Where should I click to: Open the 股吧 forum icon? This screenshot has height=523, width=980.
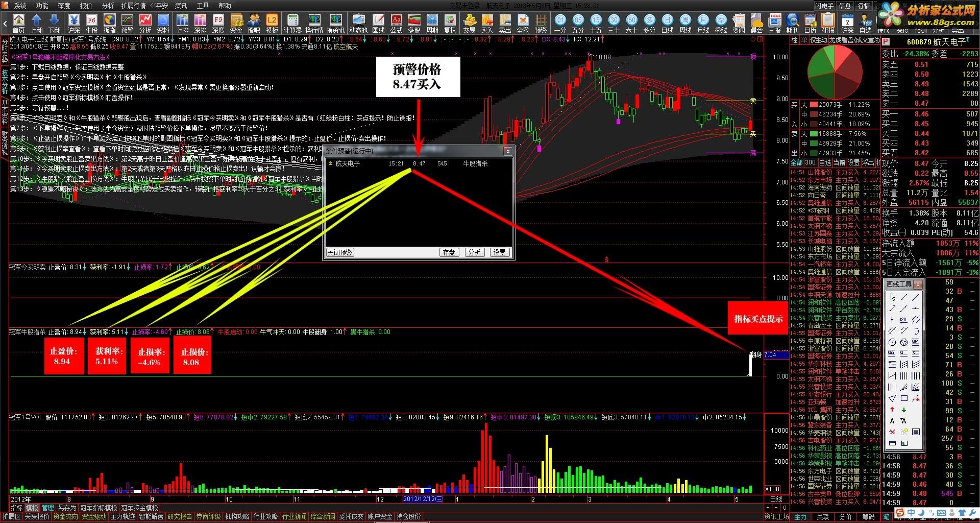(254, 23)
